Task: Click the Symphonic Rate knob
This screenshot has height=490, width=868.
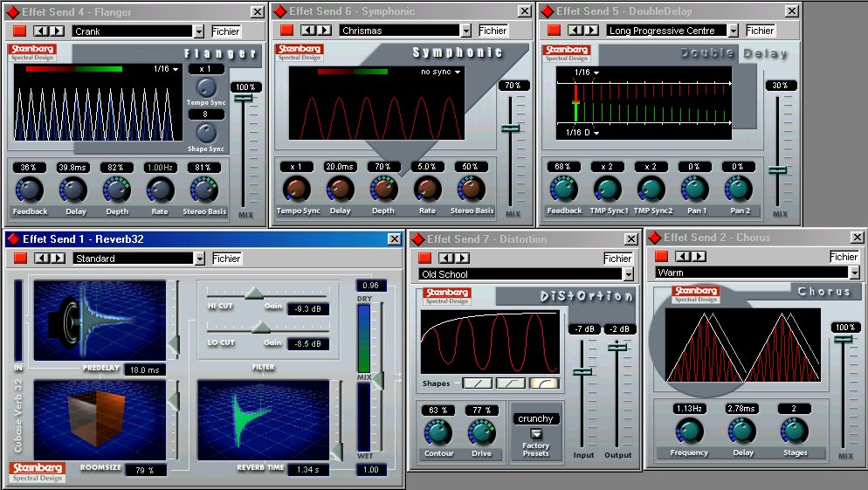Action: coord(427,190)
